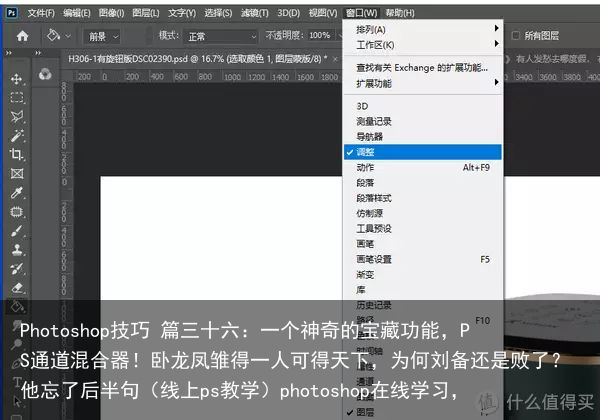
Task: Choose 库 panel entry
Action: [x=423, y=290]
